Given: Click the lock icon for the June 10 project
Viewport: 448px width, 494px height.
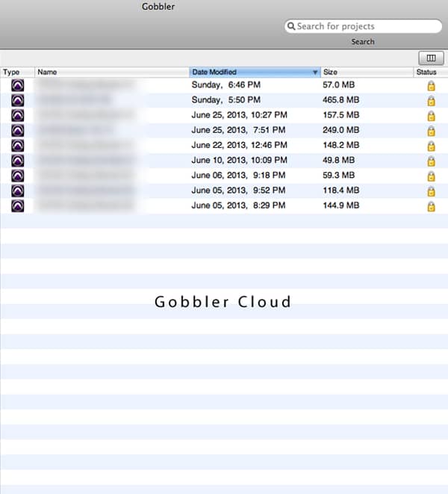Looking at the screenshot, I should click(431, 161).
